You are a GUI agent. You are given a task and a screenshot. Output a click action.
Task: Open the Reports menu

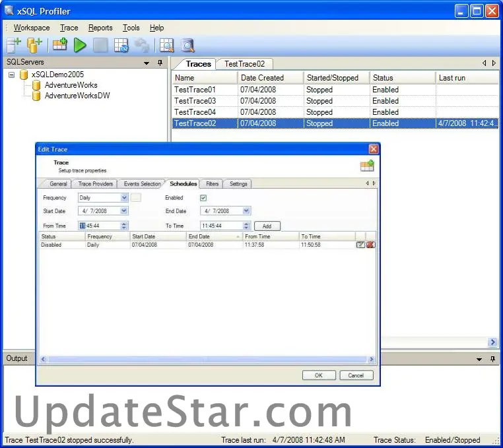pyautogui.click(x=100, y=28)
